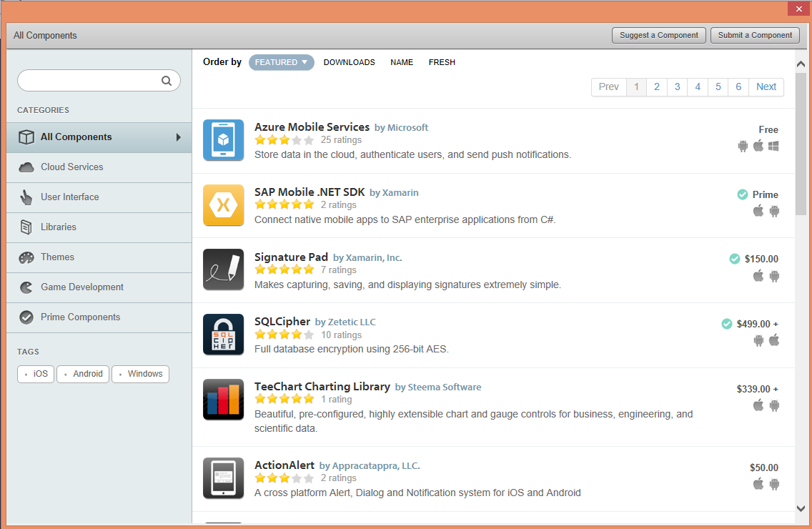Open the SQLCipher padlock icon
Image resolution: width=812 pixels, height=529 pixels.
point(223,334)
